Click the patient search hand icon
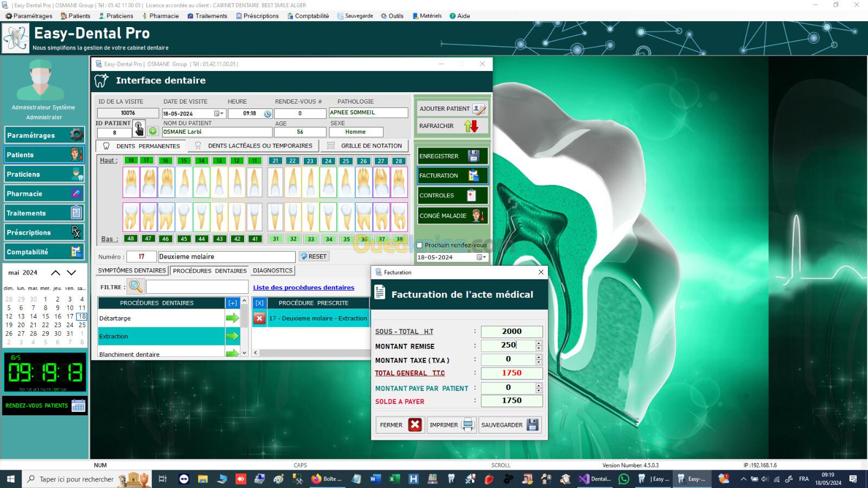The image size is (868, 488). pos(139,129)
